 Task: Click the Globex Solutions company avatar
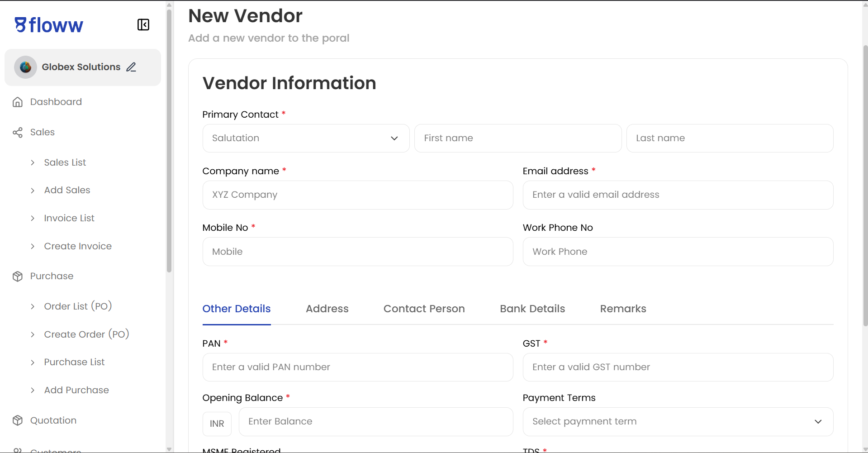click(x=26, y=67)
